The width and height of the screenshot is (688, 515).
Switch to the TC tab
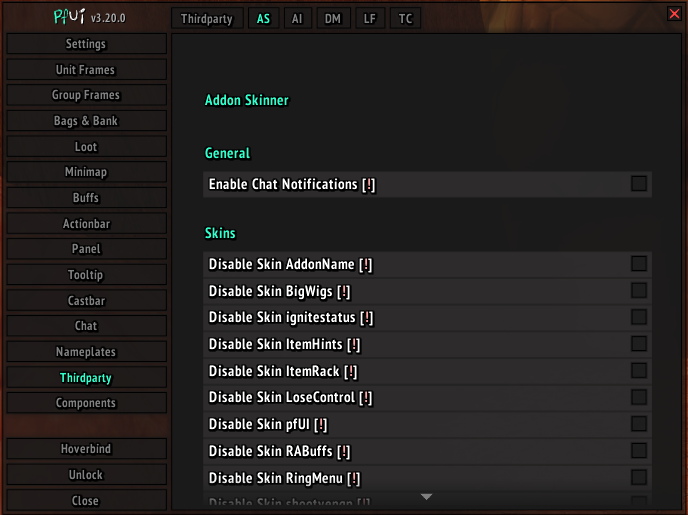(x=405, y=18)
